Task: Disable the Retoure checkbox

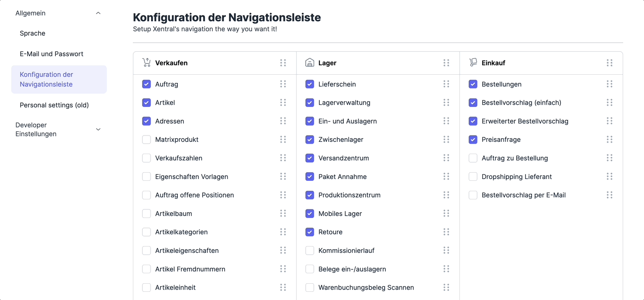Action: click(x=310, y=232)
